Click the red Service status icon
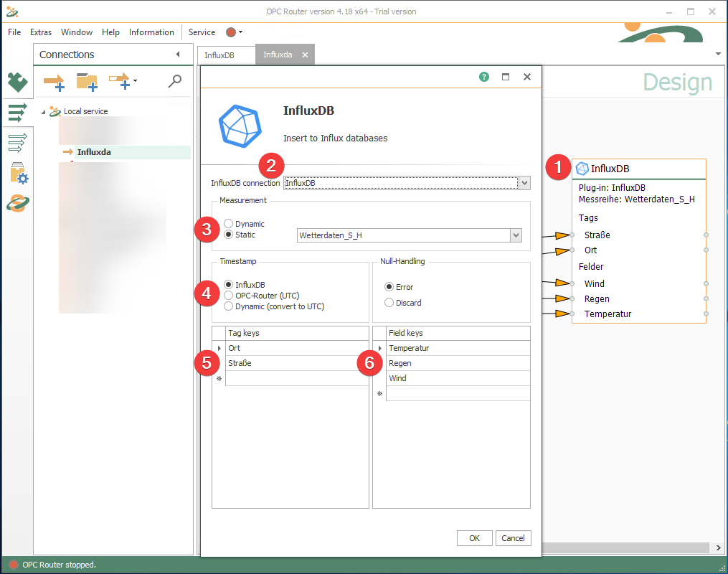The height and width of the screenshot is (574, 728). tap(231, 32)
